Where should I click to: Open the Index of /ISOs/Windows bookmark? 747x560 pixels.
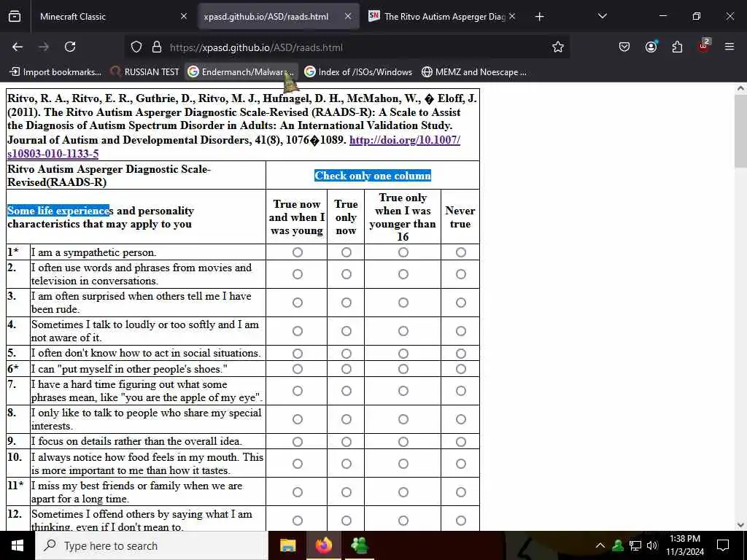[359, 72]
